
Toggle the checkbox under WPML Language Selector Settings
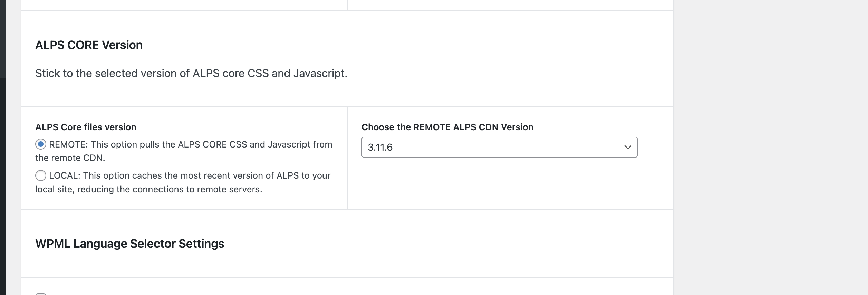(x=41, y=294)
